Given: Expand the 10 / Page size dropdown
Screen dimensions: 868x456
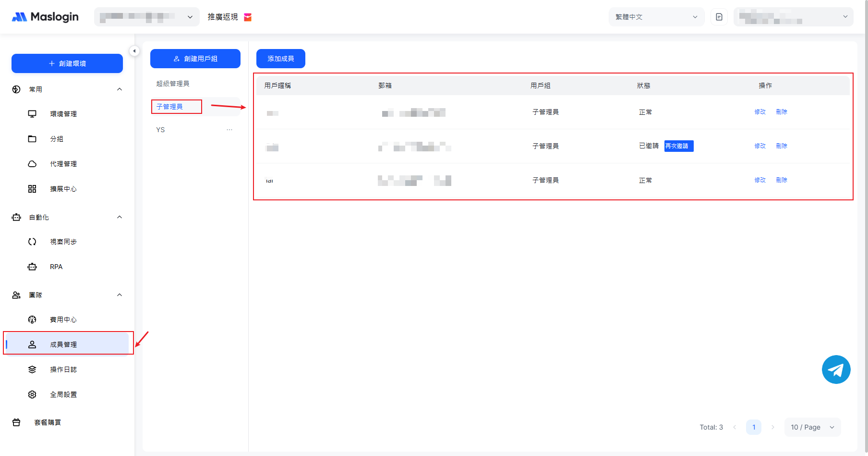Looking at the screenshot, I should click(812, 427).
